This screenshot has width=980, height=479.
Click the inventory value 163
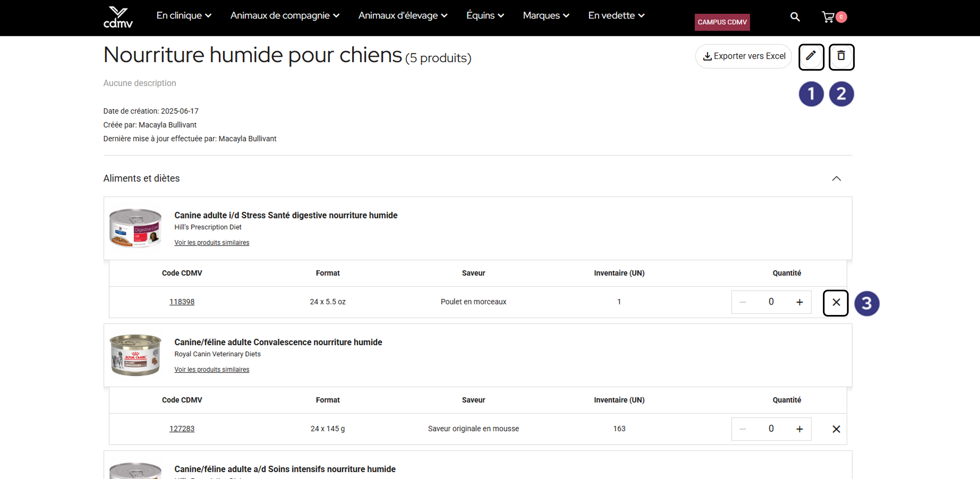tap(619, 429)
